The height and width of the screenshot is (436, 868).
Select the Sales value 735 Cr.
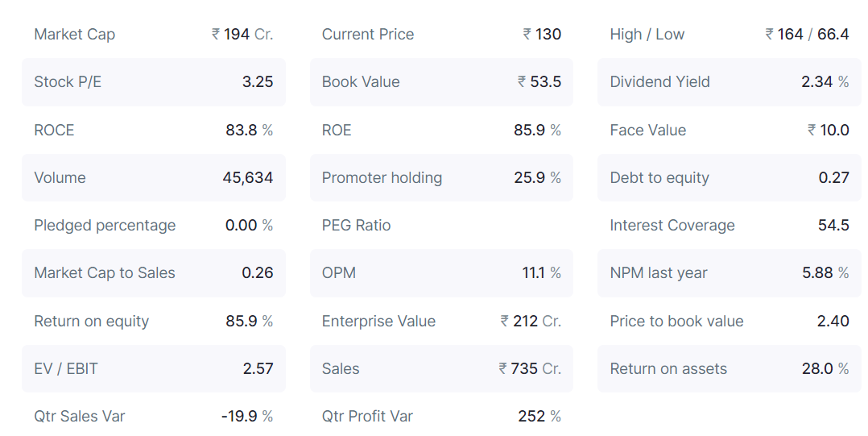tap(530, 369)
